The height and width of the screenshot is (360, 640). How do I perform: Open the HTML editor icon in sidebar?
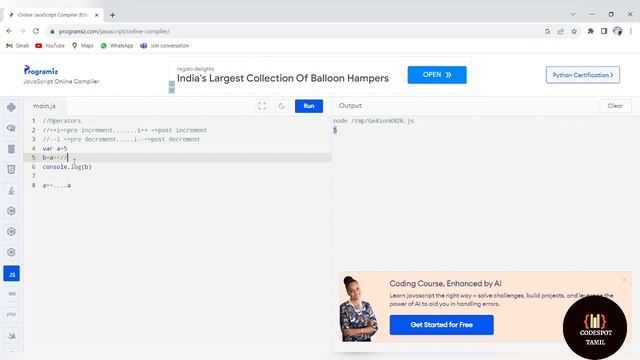(x=11, y=169)
